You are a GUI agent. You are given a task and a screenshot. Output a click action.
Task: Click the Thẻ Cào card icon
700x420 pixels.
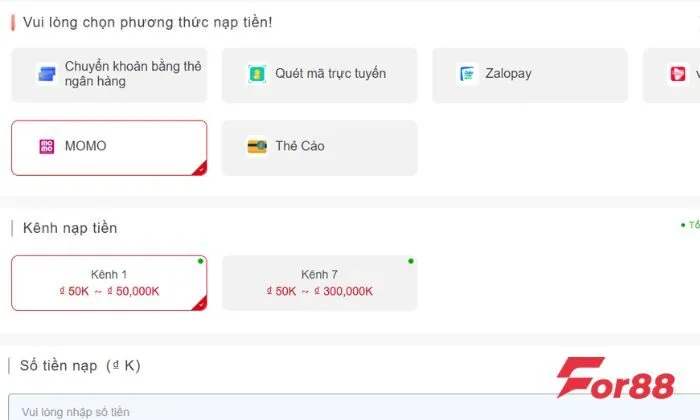coord(257,147)
